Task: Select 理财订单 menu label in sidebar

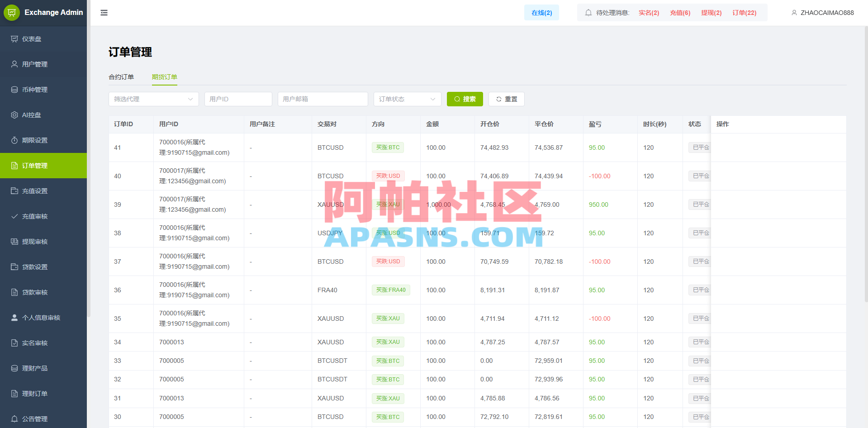Action: tap(35, 394)
